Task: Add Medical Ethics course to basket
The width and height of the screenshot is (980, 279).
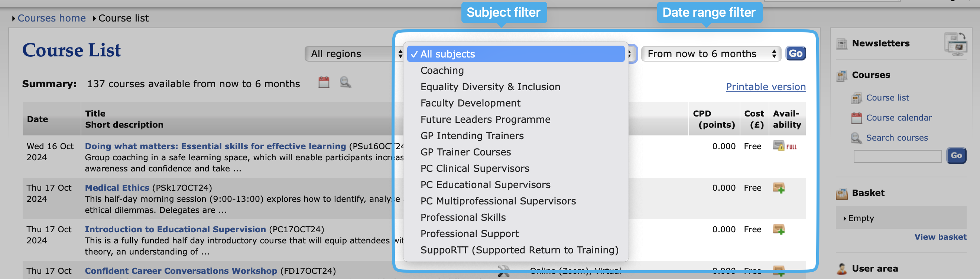Action: (778, 188)
